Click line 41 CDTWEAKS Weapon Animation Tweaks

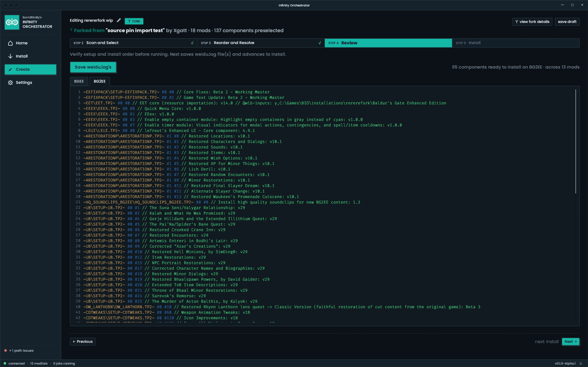click(x=167, y=313)
